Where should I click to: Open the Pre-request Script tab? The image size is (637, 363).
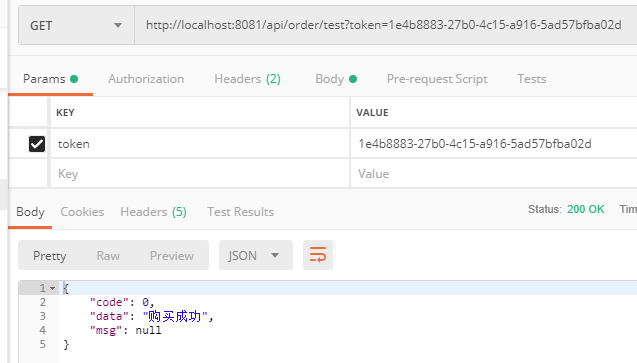tap(437, 79)
